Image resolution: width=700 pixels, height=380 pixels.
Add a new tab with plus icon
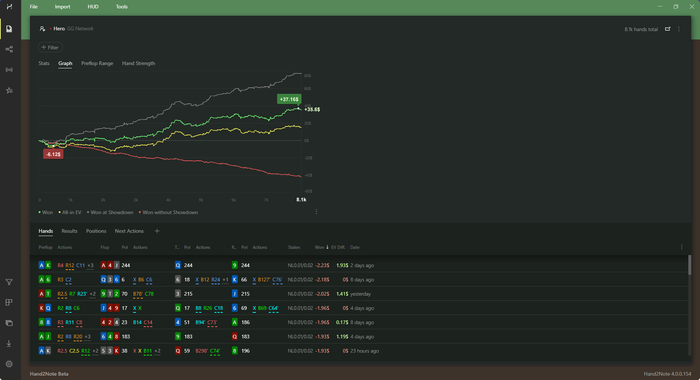(x=157, y=231)
